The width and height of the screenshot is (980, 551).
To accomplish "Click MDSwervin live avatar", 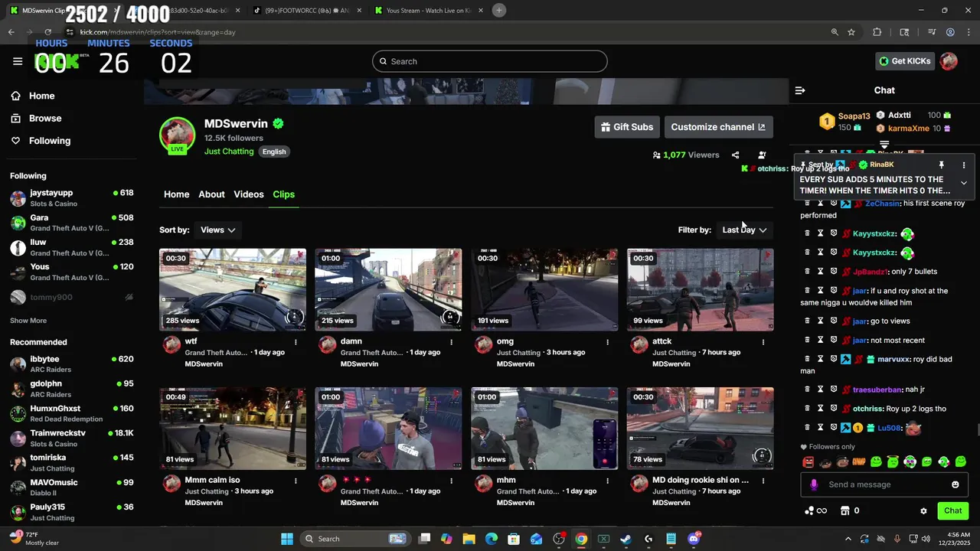I will tap(177, 135).
